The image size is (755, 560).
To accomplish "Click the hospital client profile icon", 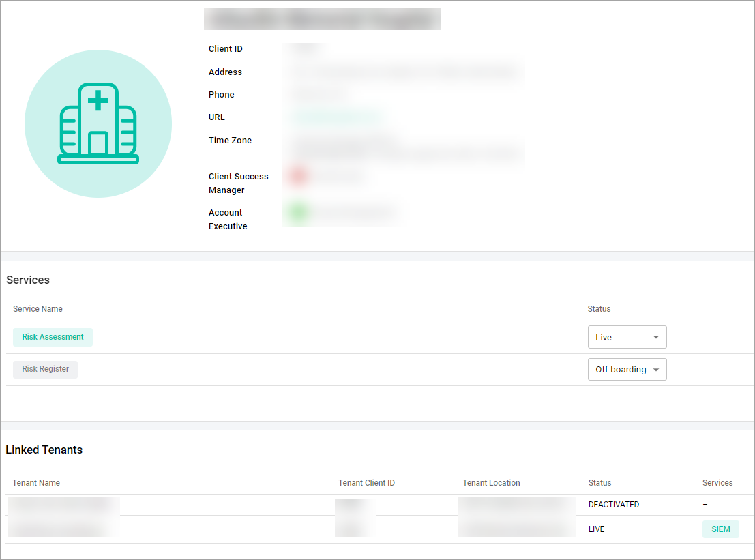I will pos(98,123).
